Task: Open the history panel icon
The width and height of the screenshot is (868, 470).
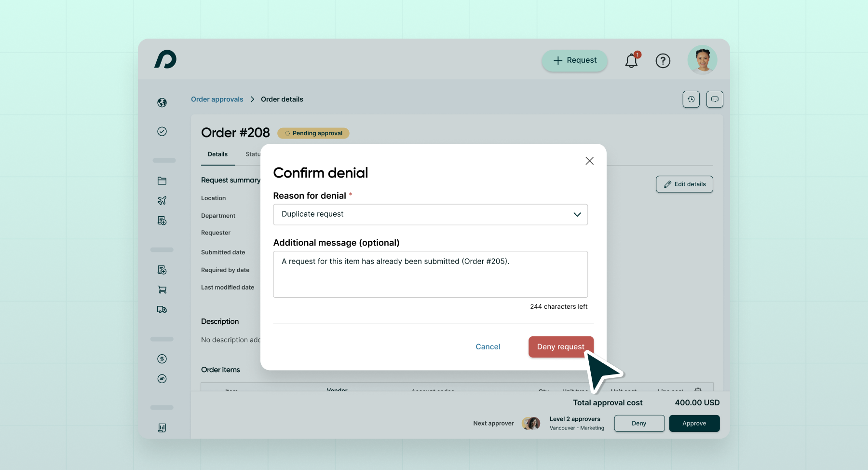Action: tap(691, 99)
